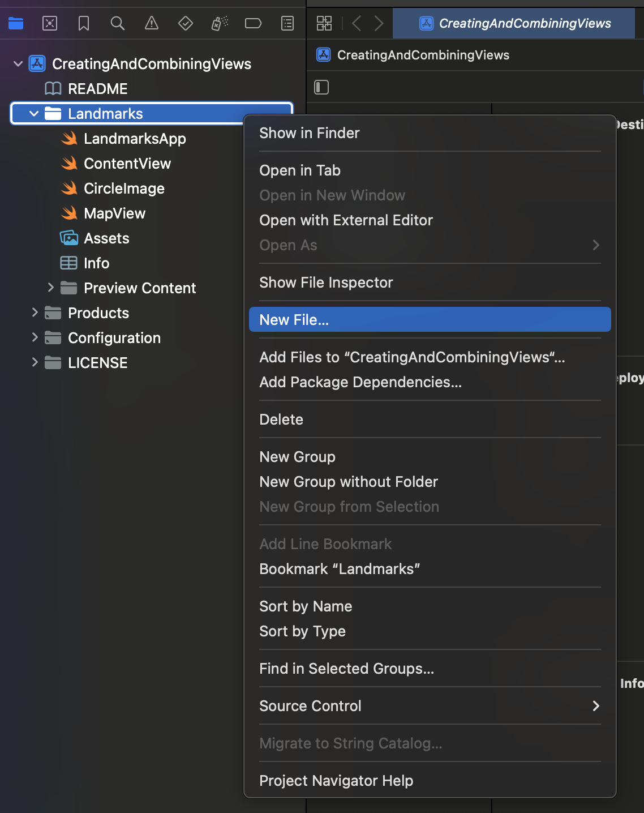Select the ContentView file
The image size is (644, 813).
(127, 163)
